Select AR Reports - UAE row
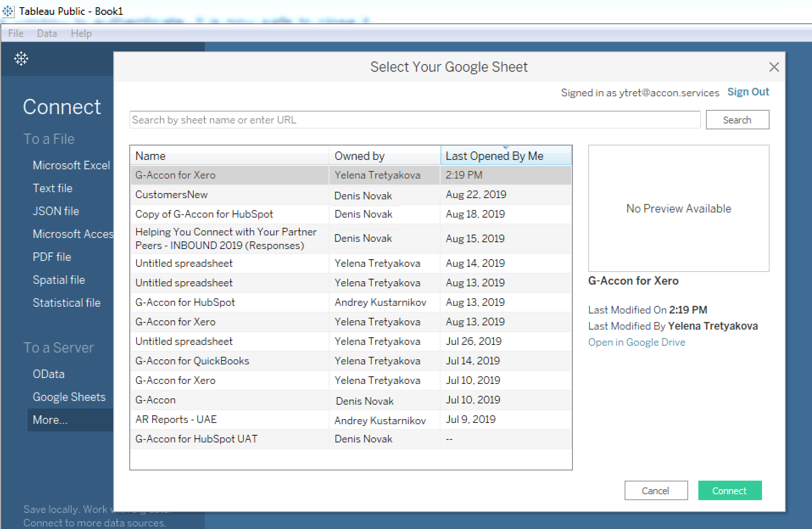 351,420
